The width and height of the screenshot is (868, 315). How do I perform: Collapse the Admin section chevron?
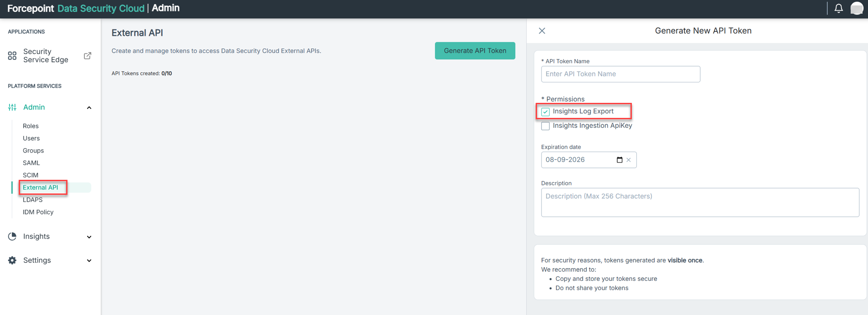pyautogui.click(x=89, y=108)
